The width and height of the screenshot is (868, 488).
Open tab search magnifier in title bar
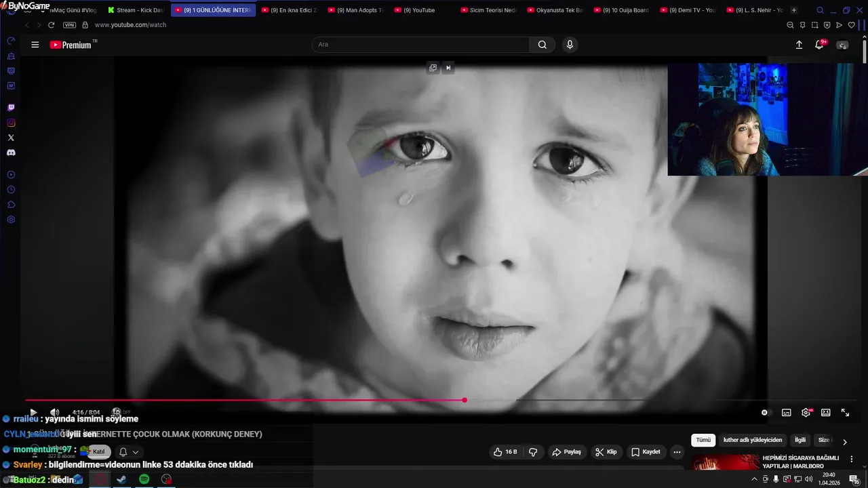click(x=820, y=10)
